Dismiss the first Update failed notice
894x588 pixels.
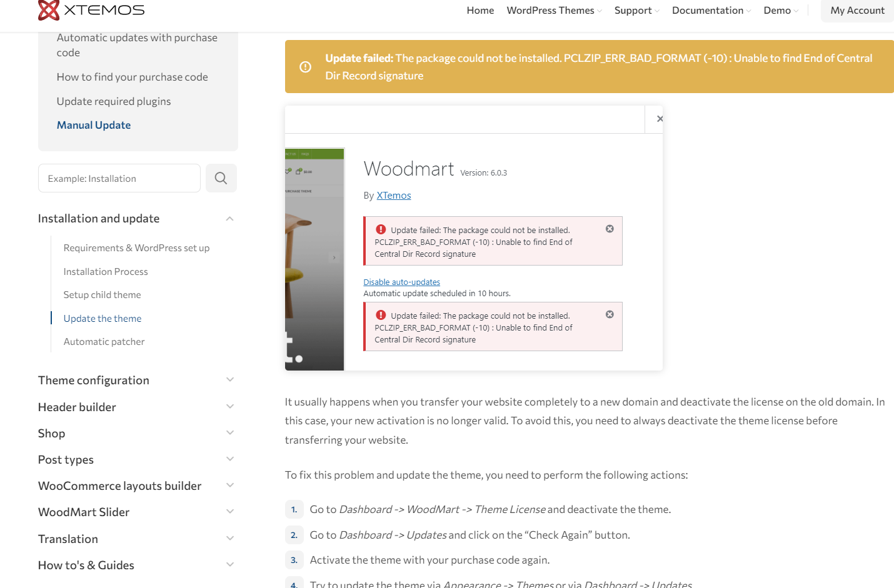610,229
